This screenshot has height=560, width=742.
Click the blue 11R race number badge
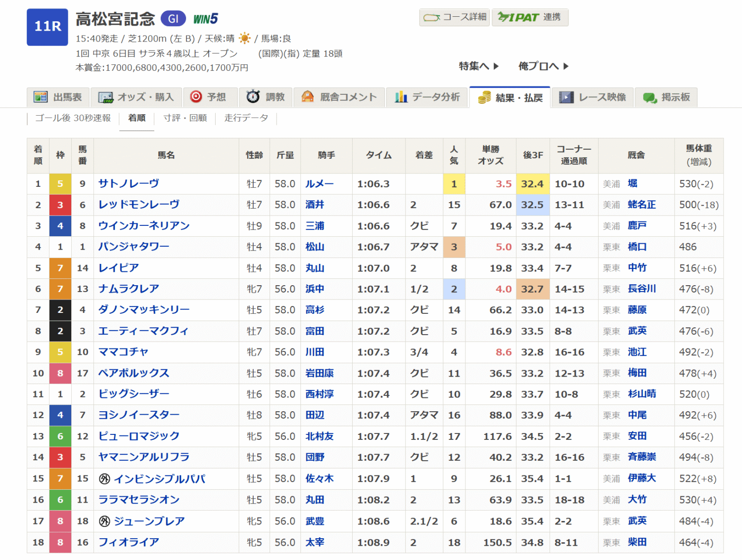click(x=47, y=27)
